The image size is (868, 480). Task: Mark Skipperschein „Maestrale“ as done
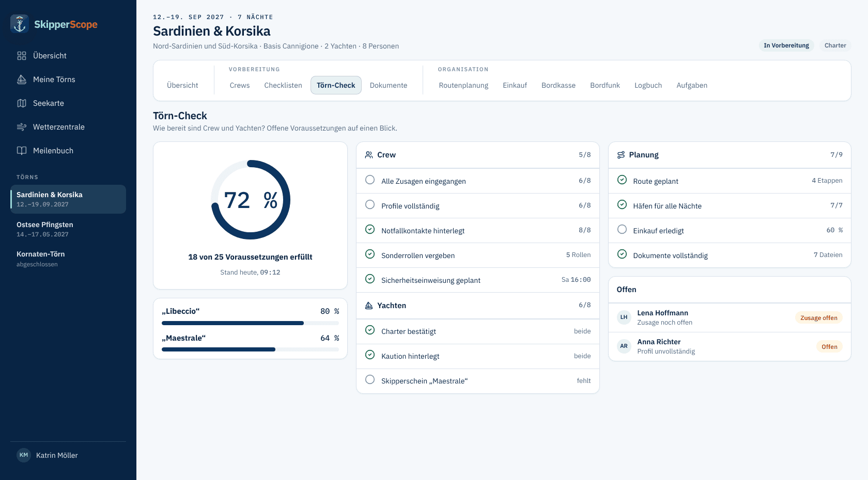[370, 380]
